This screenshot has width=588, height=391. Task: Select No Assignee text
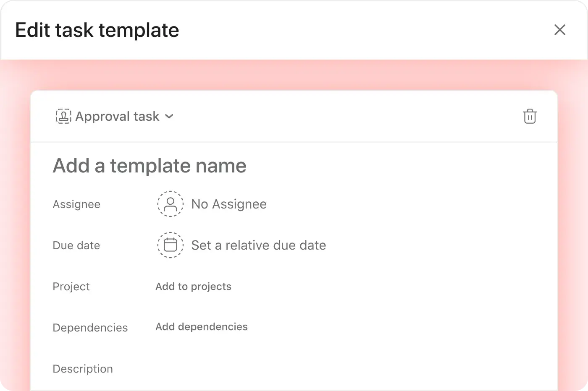tap(229, 204)
